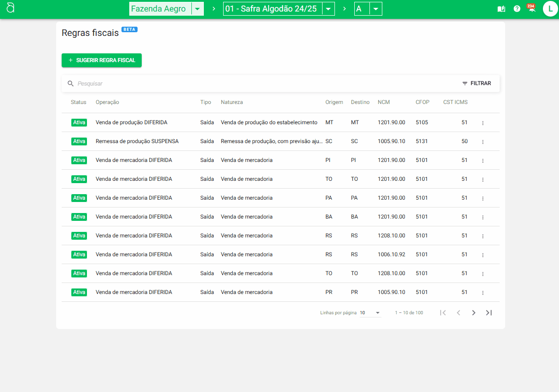559x392 pixels.
Task: Click the Aegro logo icon
Action: (11, 8)
